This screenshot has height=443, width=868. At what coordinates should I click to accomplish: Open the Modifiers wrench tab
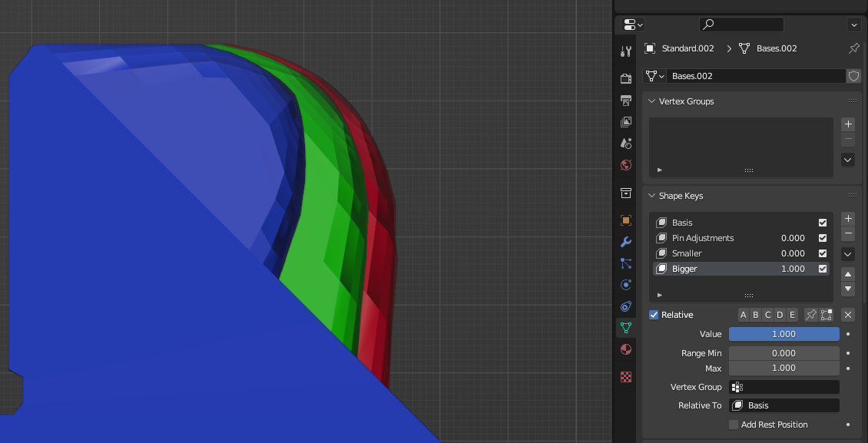tap(626, 242)
